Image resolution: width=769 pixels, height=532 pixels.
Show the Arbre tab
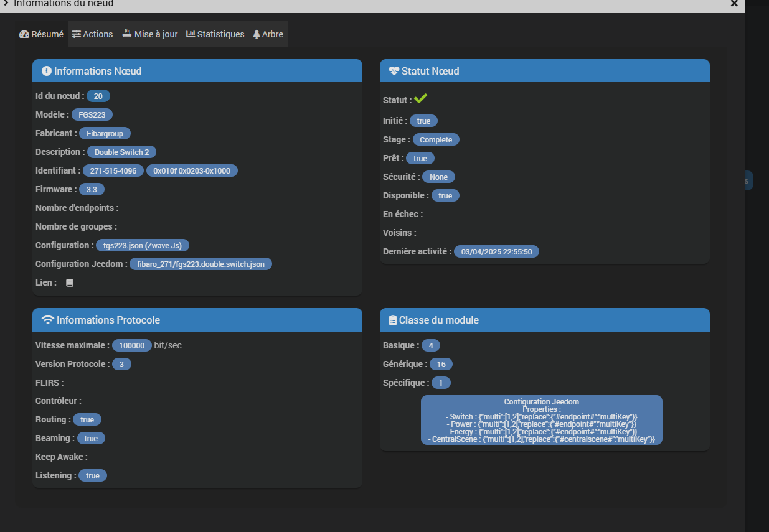point(268,34)
